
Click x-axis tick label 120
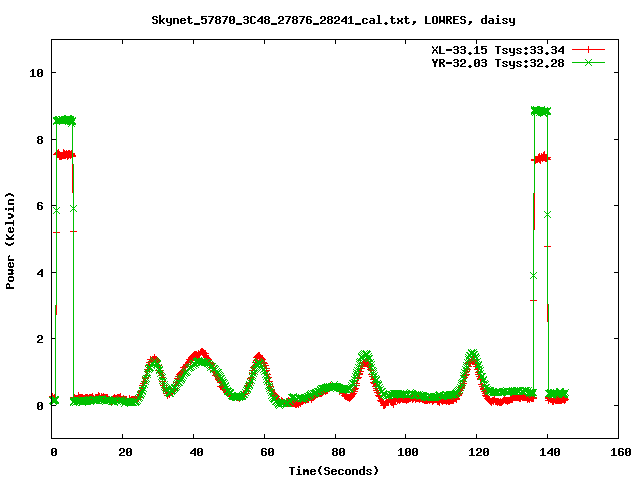[x=479, y=452]
